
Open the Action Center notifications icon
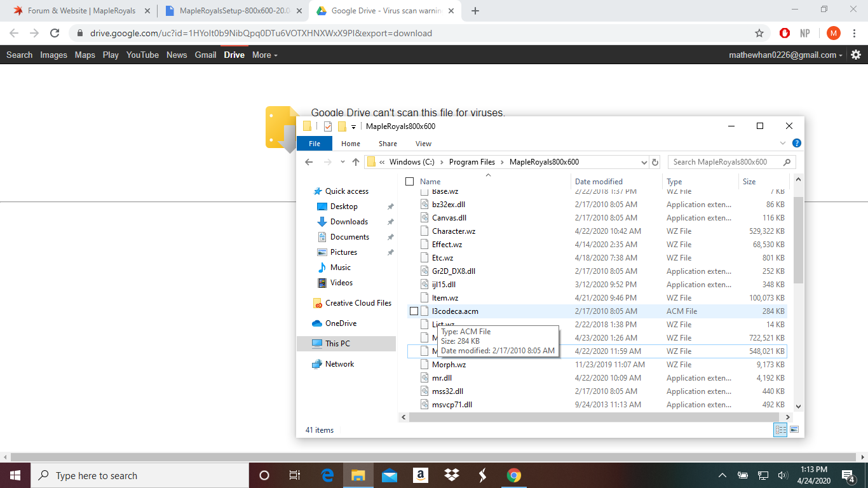(x=848, y=475)
